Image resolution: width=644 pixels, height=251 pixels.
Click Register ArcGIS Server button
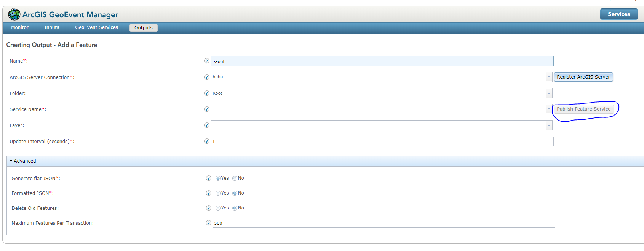click(583, 77)
